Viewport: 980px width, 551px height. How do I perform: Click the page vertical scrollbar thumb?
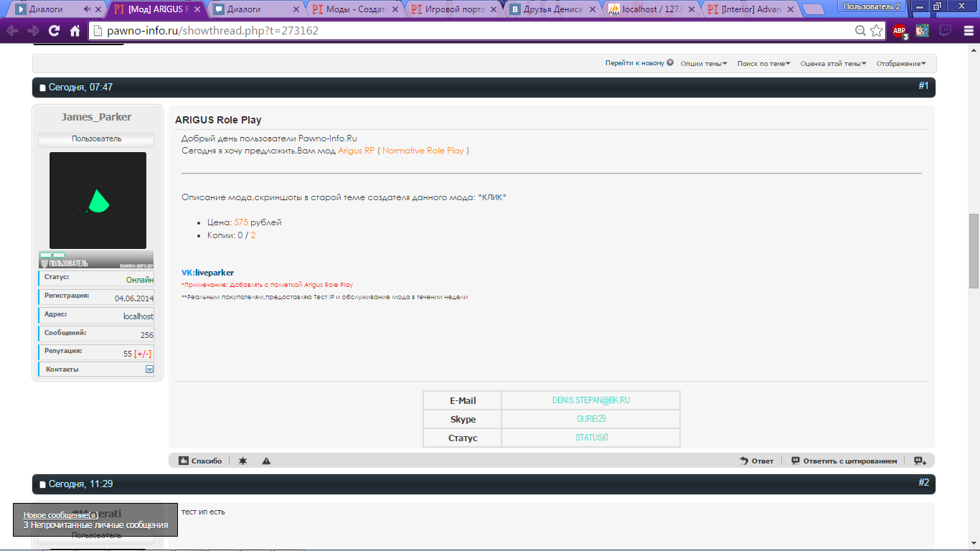coord(974,251)
